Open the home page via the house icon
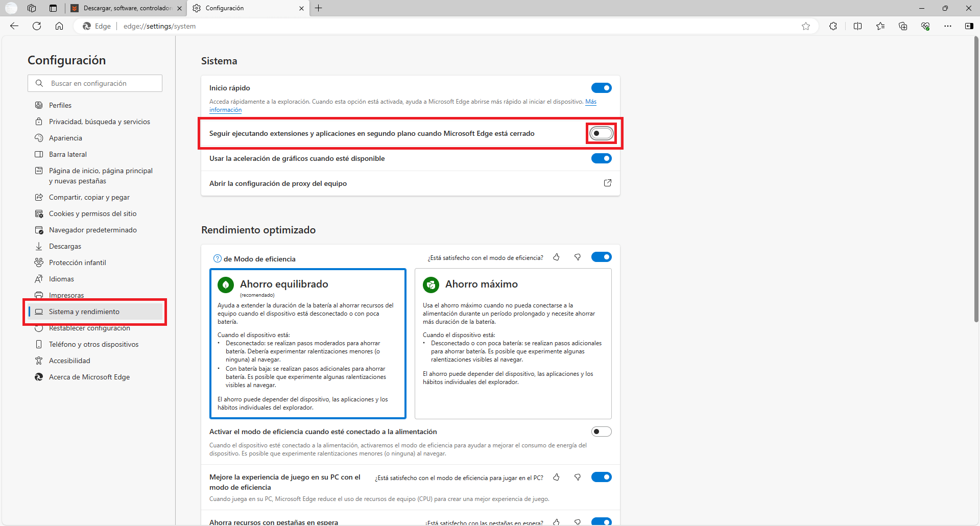The height and width of the screenshot is (526, 980). [x=59, y=26]
